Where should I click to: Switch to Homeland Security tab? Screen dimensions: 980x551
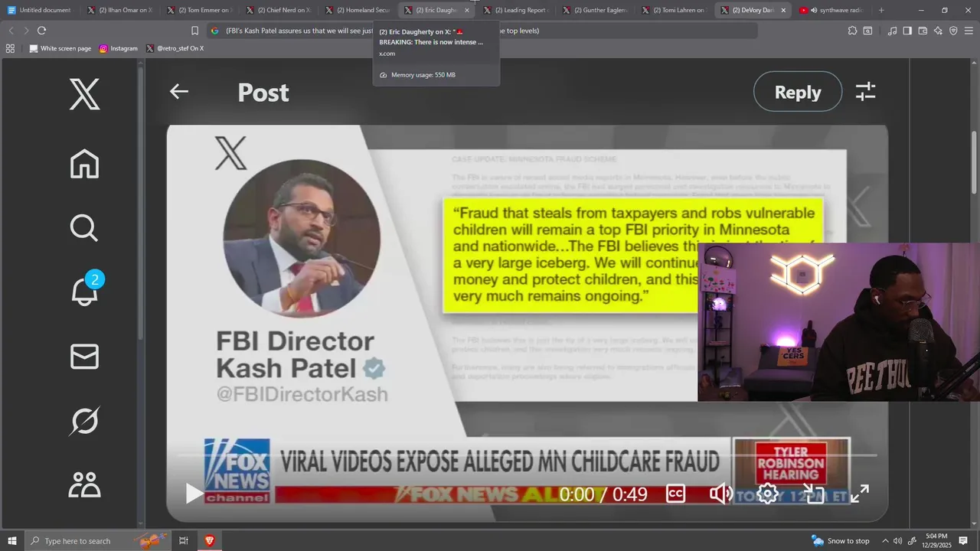(x=358, y=10)
